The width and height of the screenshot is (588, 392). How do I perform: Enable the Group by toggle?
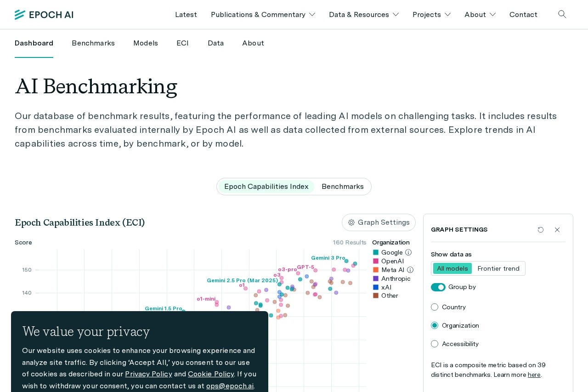[438, 287]
